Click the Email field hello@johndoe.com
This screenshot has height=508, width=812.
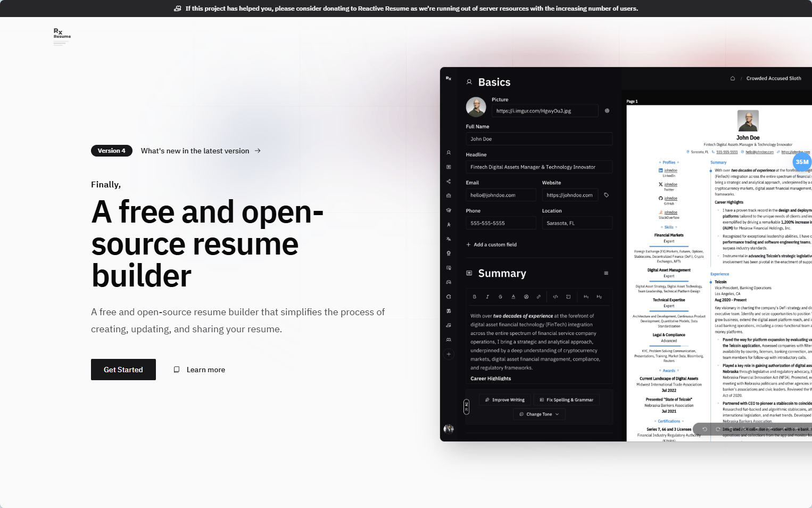(x=501, y=195)
